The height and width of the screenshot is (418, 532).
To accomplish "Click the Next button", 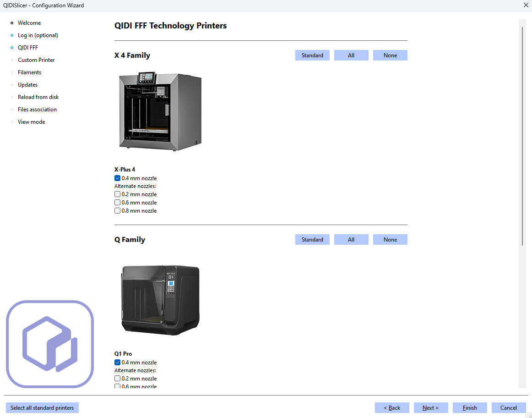I will coord(430,408).
